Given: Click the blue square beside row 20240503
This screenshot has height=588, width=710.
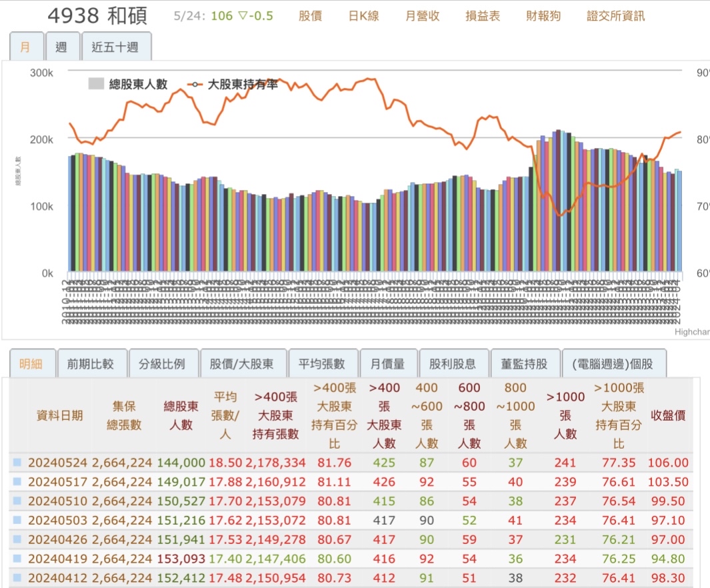Looking at the screenshot, I should pos(17,519).
